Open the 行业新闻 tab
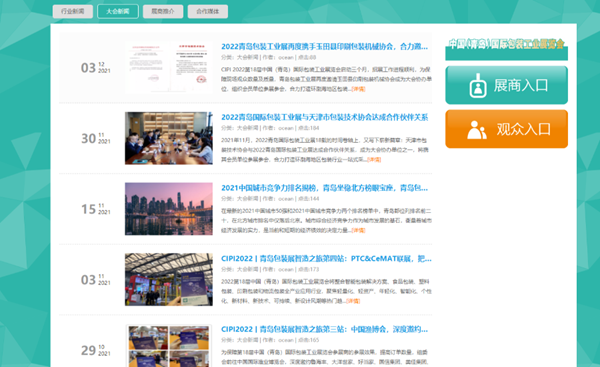Viewport: 600px width, 367px height. coord(73,11)
